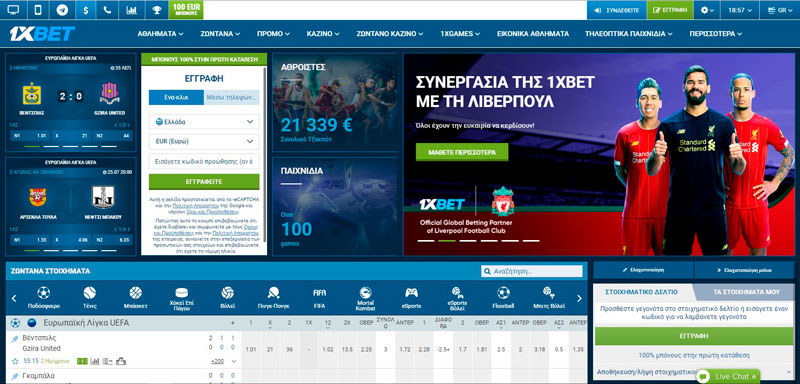Select the Ελλάδα country dropdown
800x384 pixels.
pos(204,122)
